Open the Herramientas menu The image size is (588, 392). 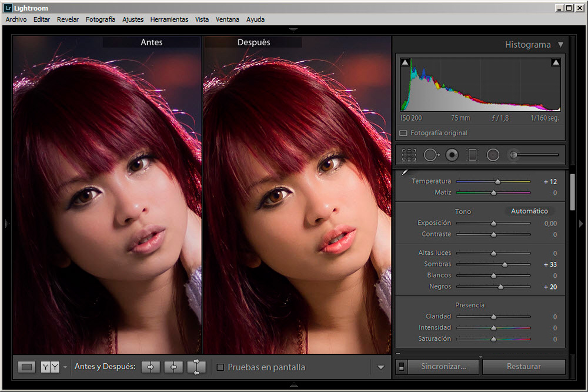pyautogui.click(x=169, y=19)
